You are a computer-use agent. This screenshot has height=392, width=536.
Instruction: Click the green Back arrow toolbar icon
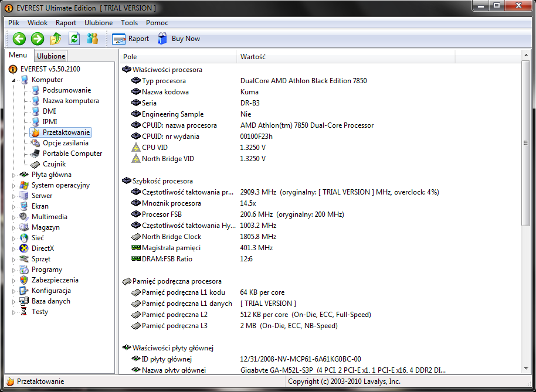[19, 39]
